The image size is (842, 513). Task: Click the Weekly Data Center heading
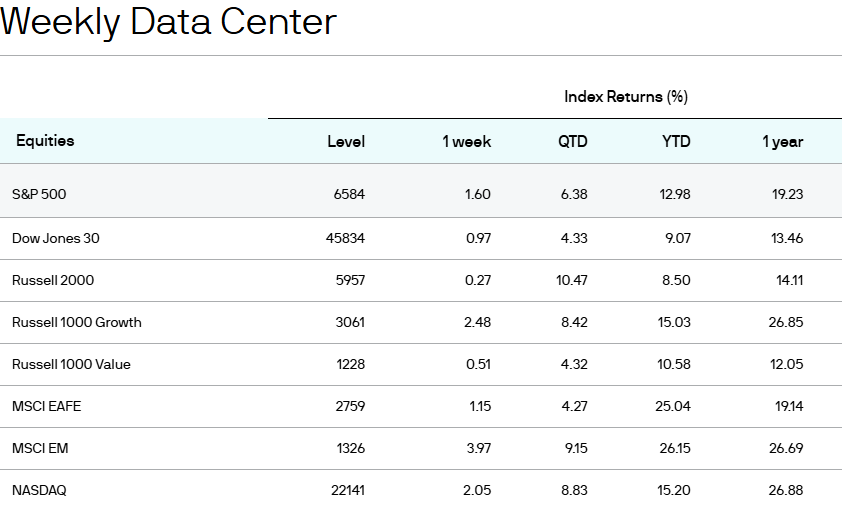[168, 22]
